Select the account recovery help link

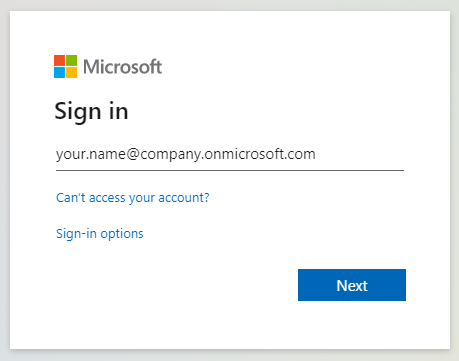pos(133,198)
